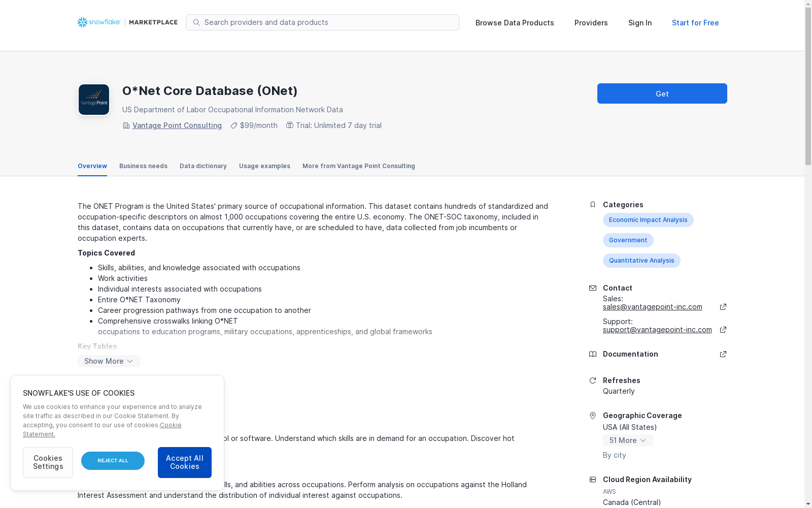The image size is (812, 508).
Task: Open the Data dictionary tab
Action: 203,166
